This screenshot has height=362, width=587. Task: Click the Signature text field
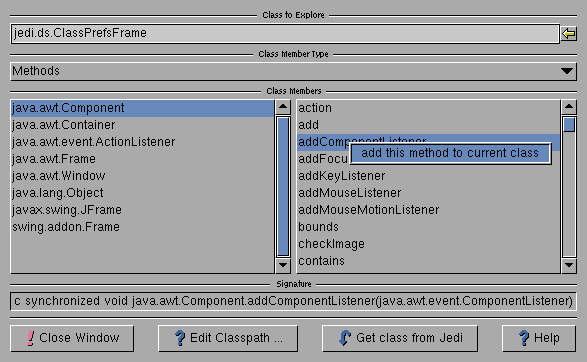coord(294,301)
